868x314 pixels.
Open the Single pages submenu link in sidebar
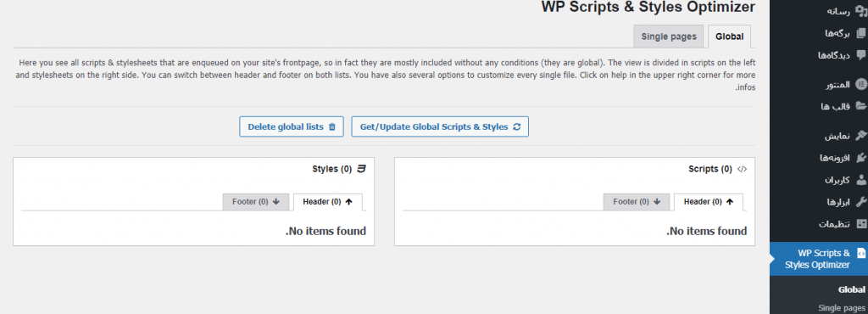(842, 307)
